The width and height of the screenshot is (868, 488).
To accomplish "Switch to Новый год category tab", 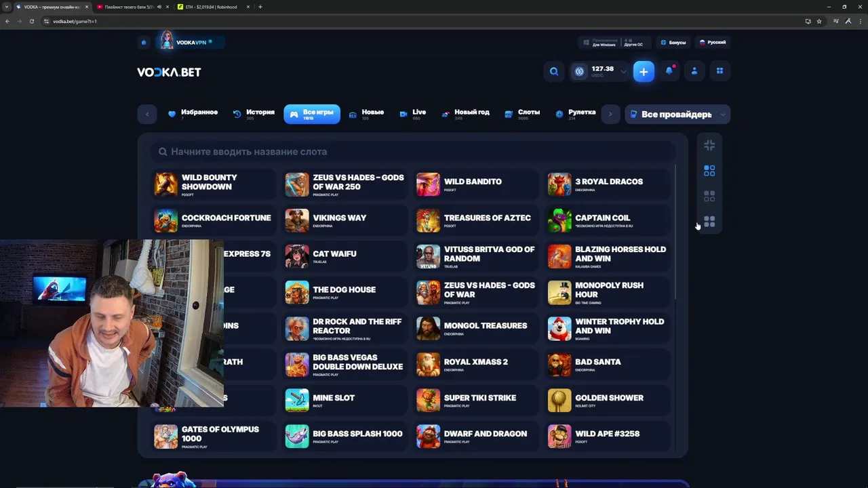I will (x=465, y=114).
